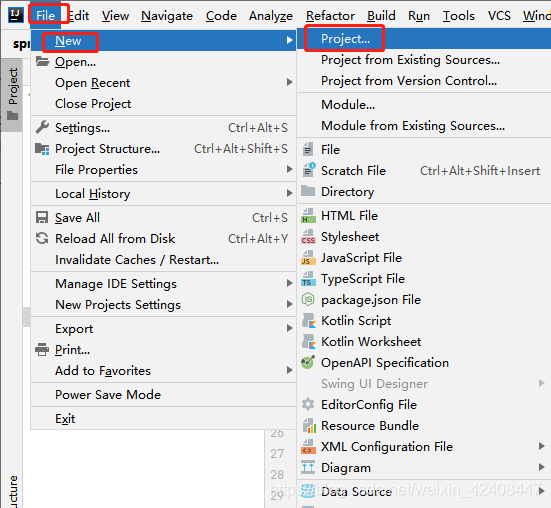Expand the Local History submenu arrow

[289, 193]
